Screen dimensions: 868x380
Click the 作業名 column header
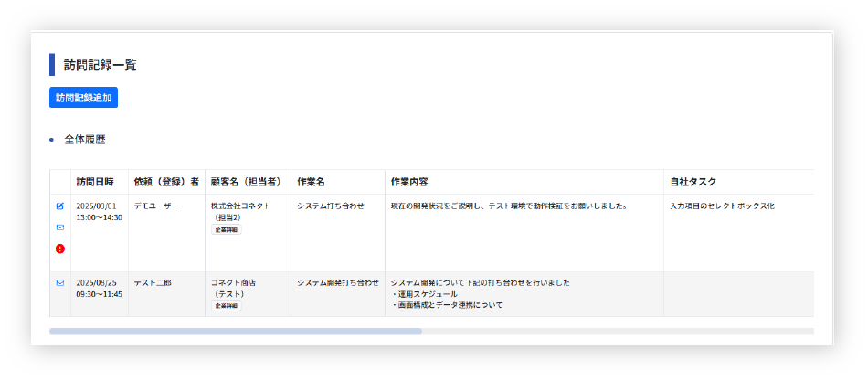pyautogui.click(x=312, y=182)
